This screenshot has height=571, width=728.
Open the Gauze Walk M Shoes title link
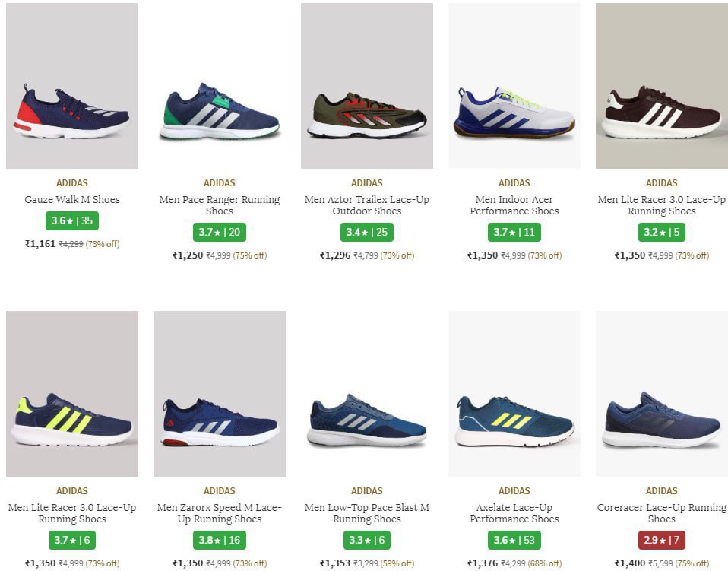[x=72, y=200]
